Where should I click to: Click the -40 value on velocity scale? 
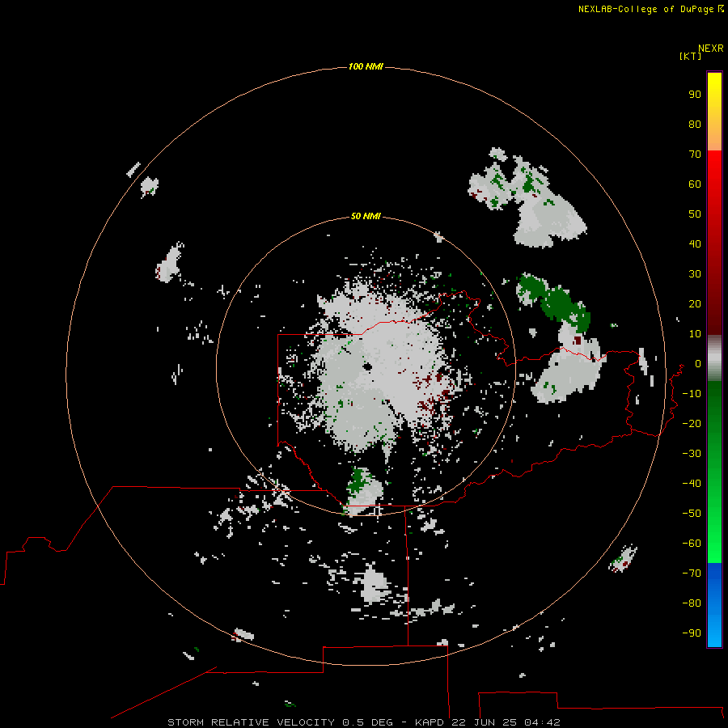coord(692,484)
